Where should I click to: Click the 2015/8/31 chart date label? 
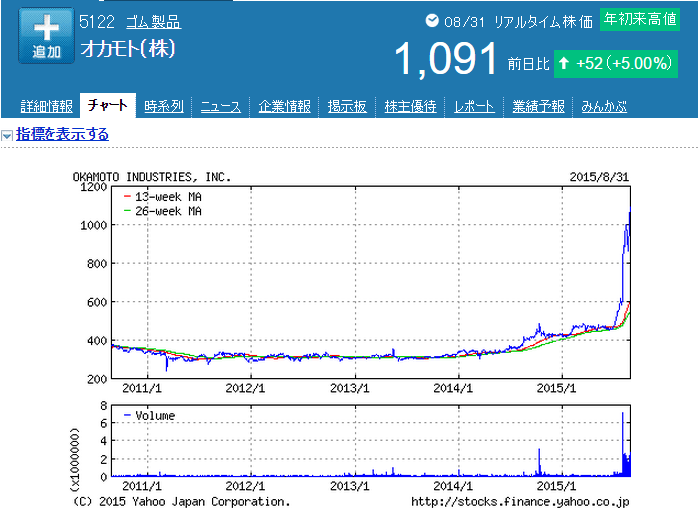coord(599,177)
